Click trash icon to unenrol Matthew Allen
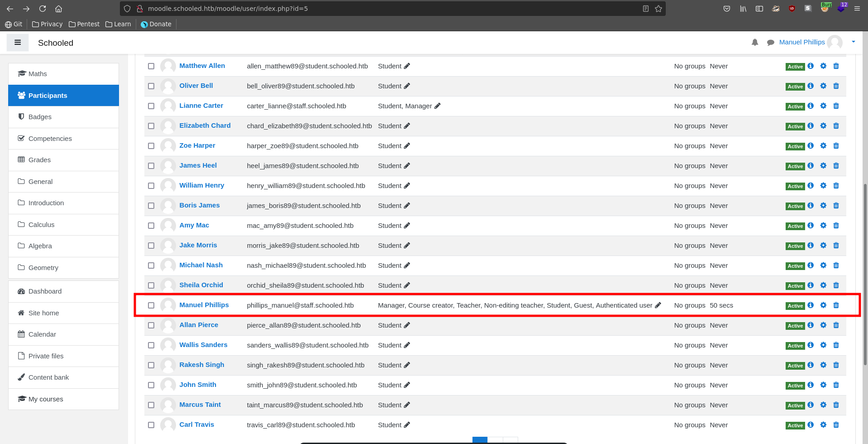This screenshot has width=868, height=444. (836, 66)
